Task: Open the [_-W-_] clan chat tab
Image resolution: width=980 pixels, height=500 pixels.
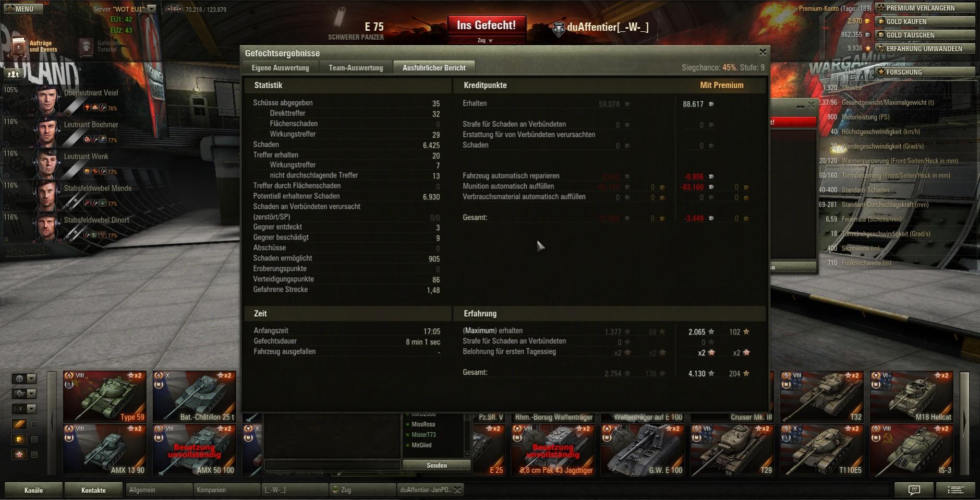Action: (295, 490)
